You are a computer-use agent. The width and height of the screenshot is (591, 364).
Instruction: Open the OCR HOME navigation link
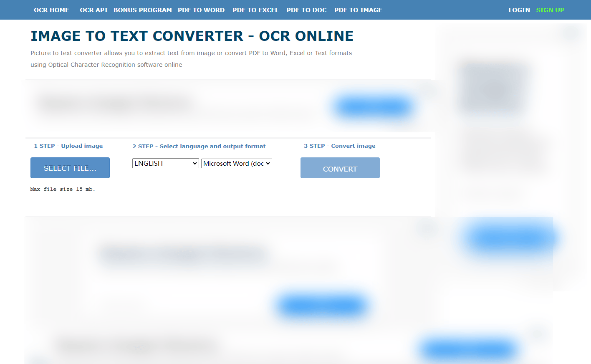pos(51,10)
